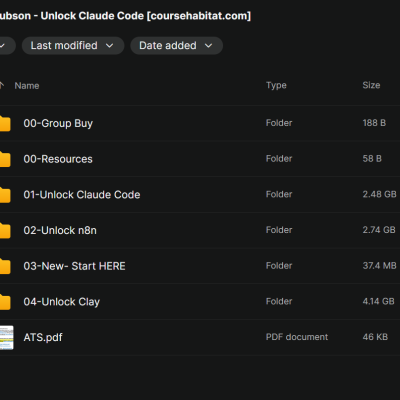Viewport: 400px width, 400px height.
Task: Click the Folder type cell of 04-Unlock Clay
Action: tap(279, 301)
